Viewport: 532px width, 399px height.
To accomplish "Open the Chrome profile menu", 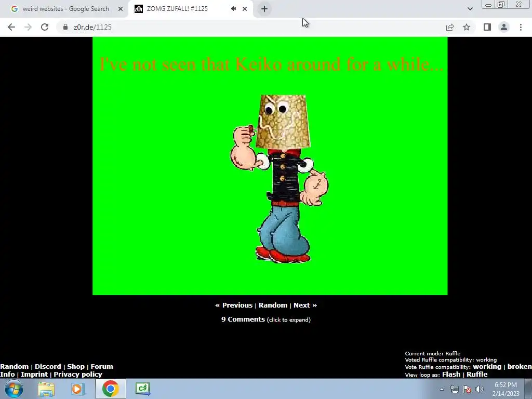I will click(x=504, y=27).
